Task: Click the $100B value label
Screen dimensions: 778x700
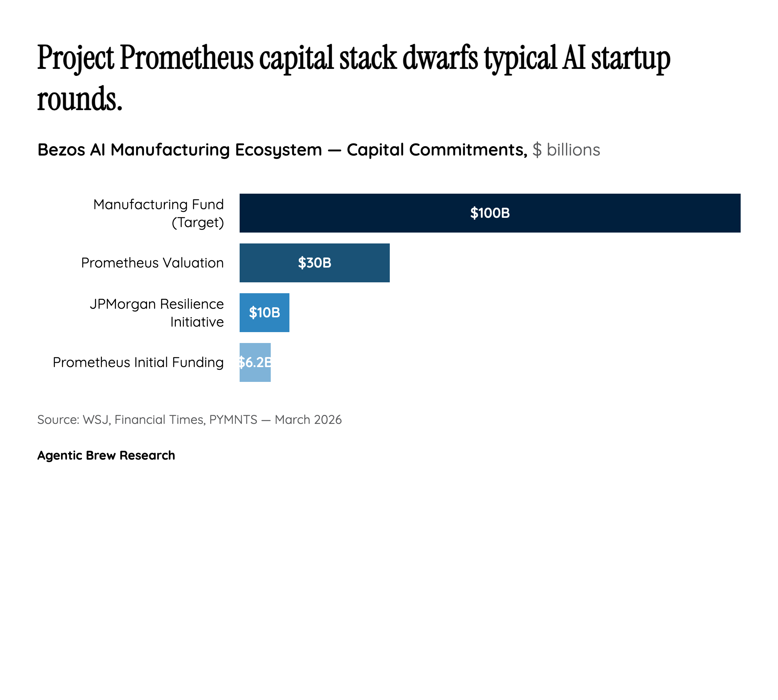Action: 490,213
